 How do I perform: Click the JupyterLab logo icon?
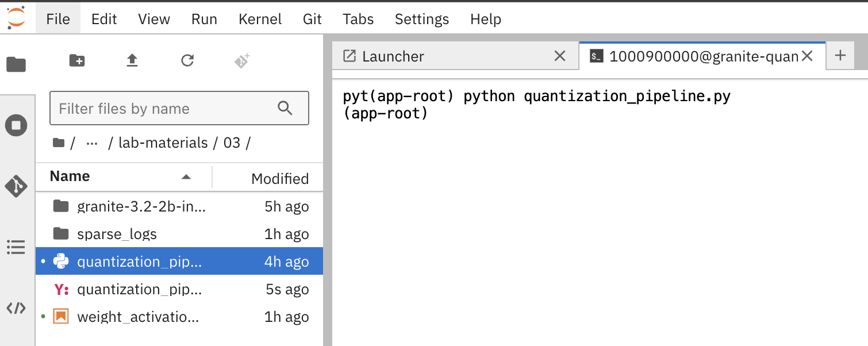pyautogui.click(x=16, y=18)
